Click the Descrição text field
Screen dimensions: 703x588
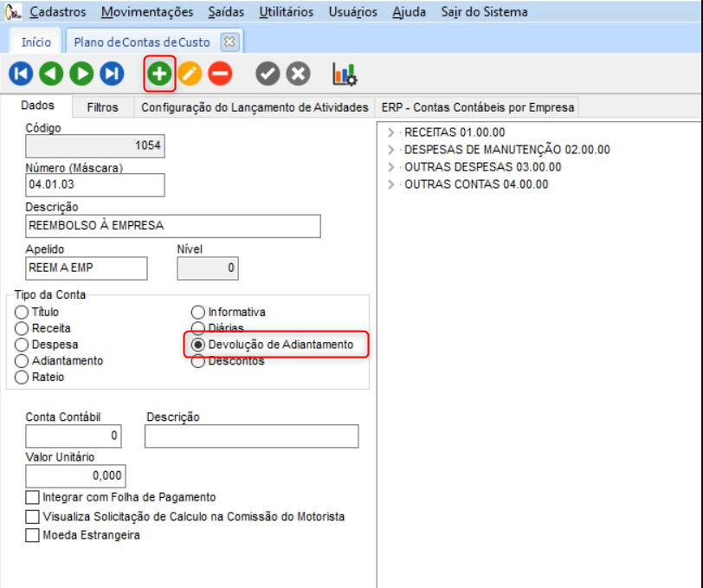pyautogui.click(x=173, y=226)
